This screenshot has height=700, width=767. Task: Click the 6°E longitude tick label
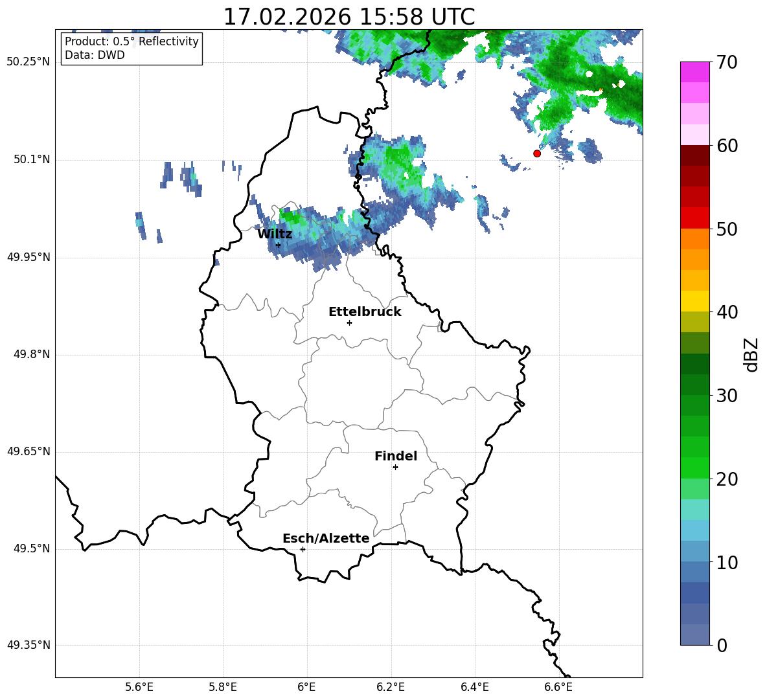coord(306,687)
